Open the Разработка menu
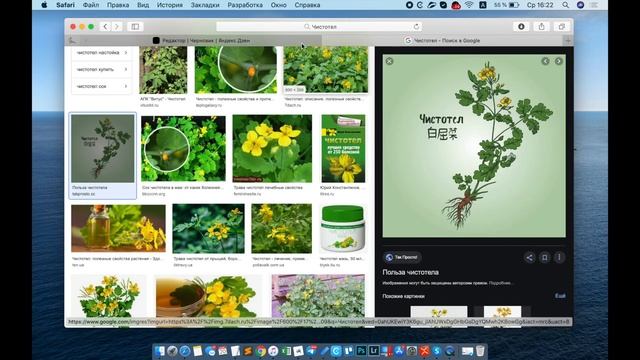Image resolution: width=640 pixels, height=360 pixels. click(x=245, y=5)
